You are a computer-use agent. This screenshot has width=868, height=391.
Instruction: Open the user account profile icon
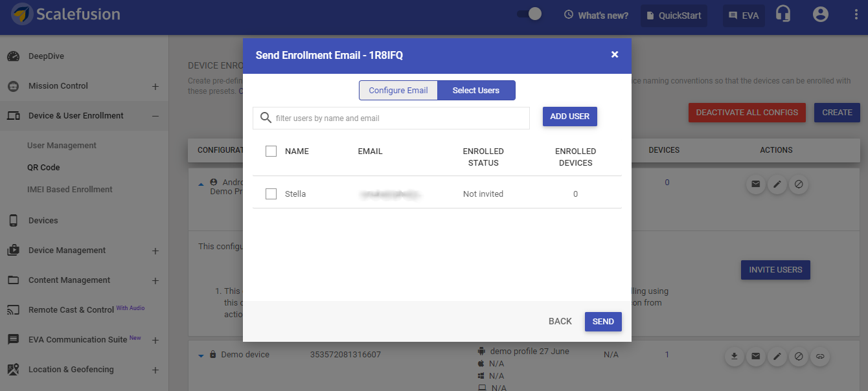point(821,14)
